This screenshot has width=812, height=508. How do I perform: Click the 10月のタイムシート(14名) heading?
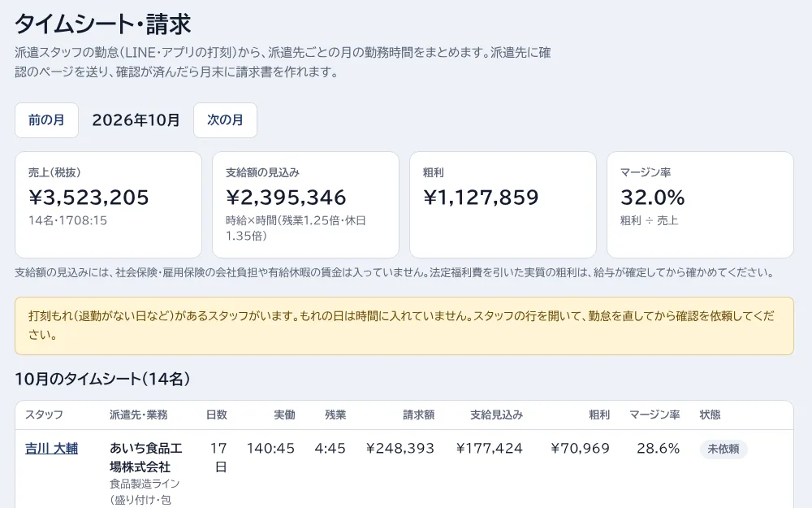click(x=102, y=379)
